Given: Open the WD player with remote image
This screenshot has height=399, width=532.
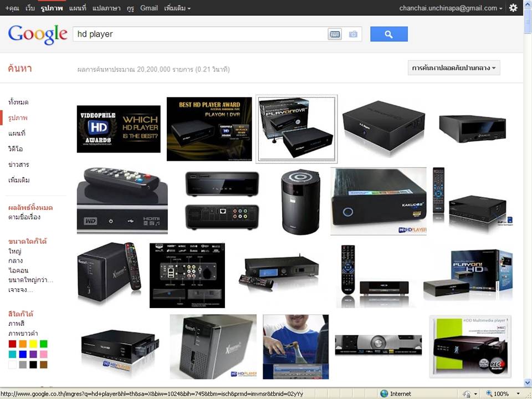Looking at the screenshot, I should tap(122, 200).
